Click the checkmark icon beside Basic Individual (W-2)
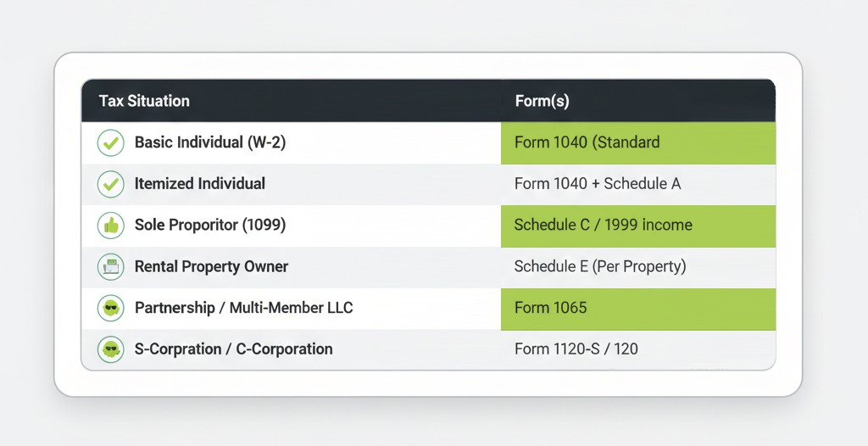Viewport: 868px width, 446px height. pyautogui.click(x=110, y=142)
